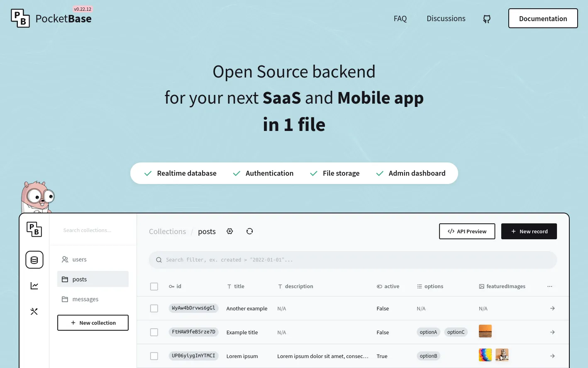588x368 pixels.
Task: Click the PocketBase logo in header
Action: pyautogui.click(x=51, y=18)
